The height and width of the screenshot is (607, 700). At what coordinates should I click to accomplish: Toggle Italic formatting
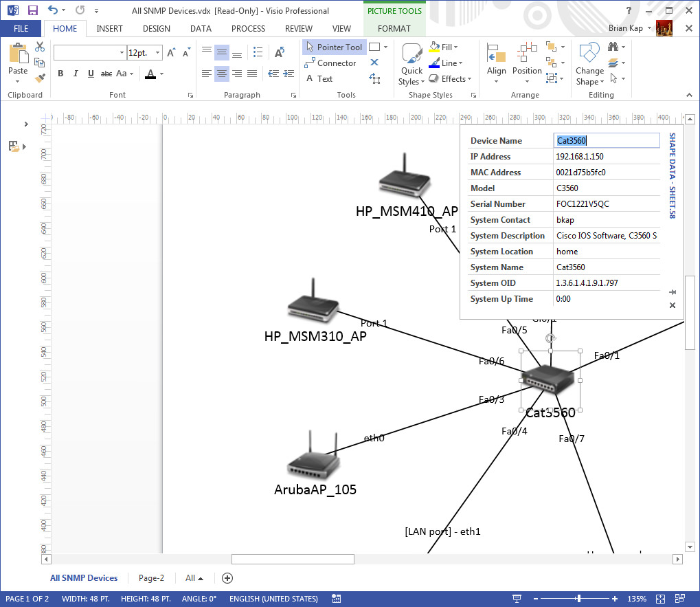pyautogui.click(x=76, y=74)
